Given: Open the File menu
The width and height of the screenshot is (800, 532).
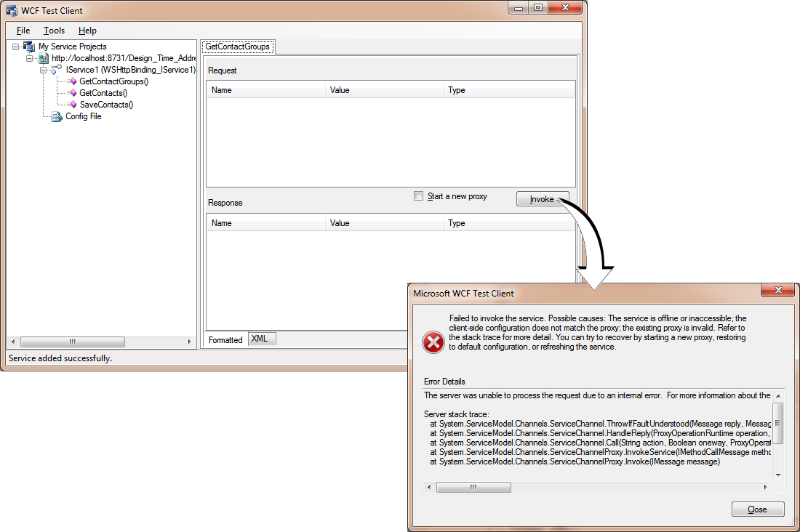Looking at the screenshot, I should click(23, 31).
